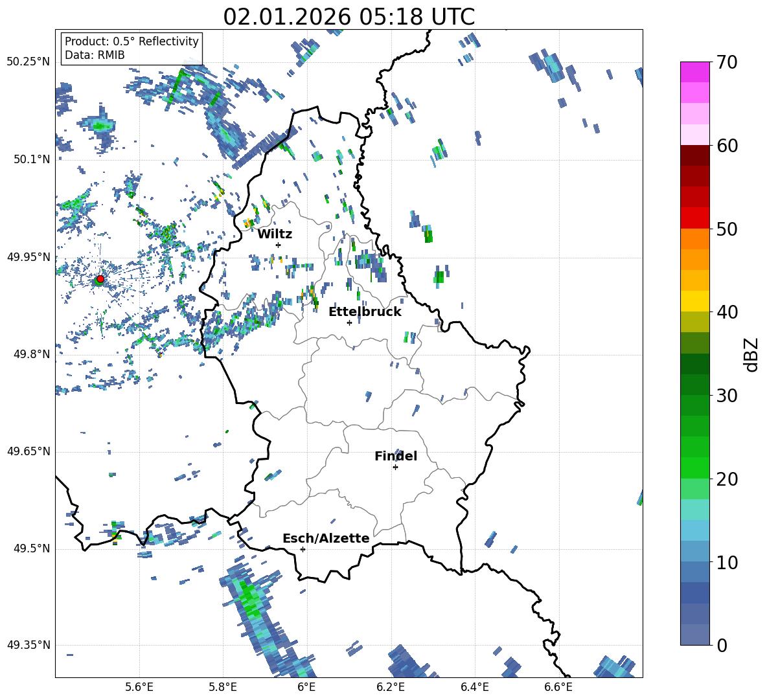
Task: Click the yellow colorbar band near 40
Action: tap(694, 302)
